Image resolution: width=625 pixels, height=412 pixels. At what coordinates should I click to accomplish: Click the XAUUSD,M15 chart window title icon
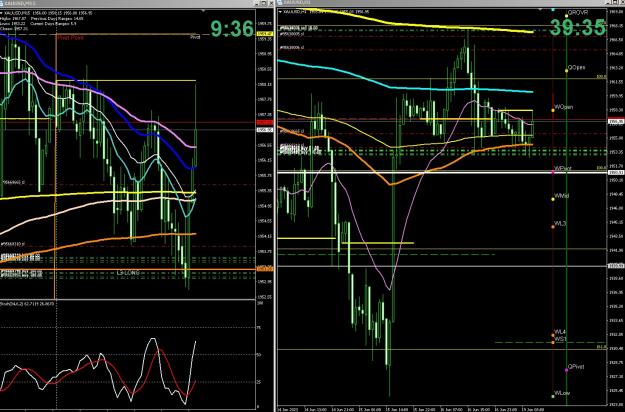(x=3, y=4)
